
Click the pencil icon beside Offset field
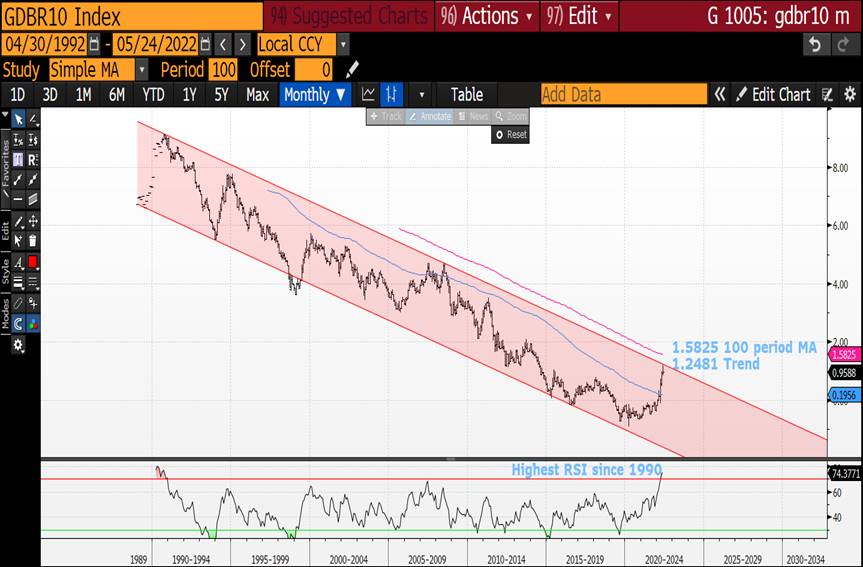351,70
